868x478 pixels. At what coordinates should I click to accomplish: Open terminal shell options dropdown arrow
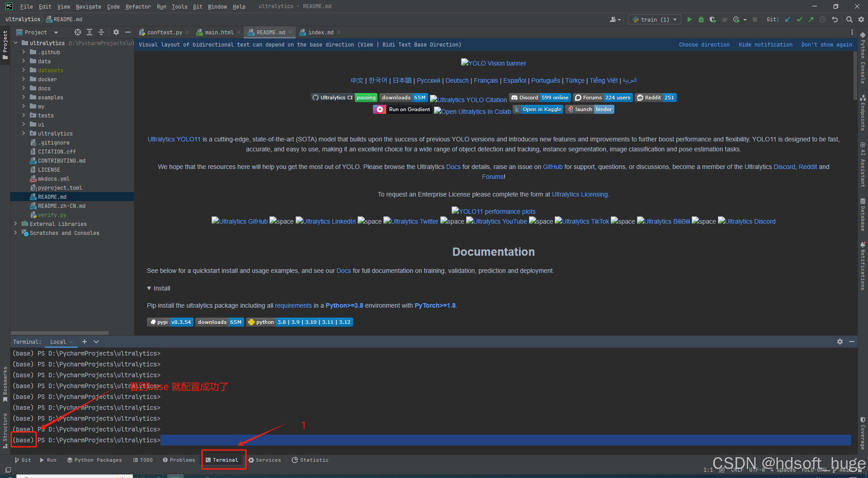pyautogui.click(x=96, y=342)
